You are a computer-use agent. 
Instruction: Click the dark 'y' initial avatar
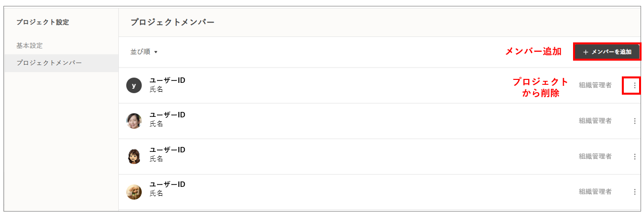pos(134,85)
